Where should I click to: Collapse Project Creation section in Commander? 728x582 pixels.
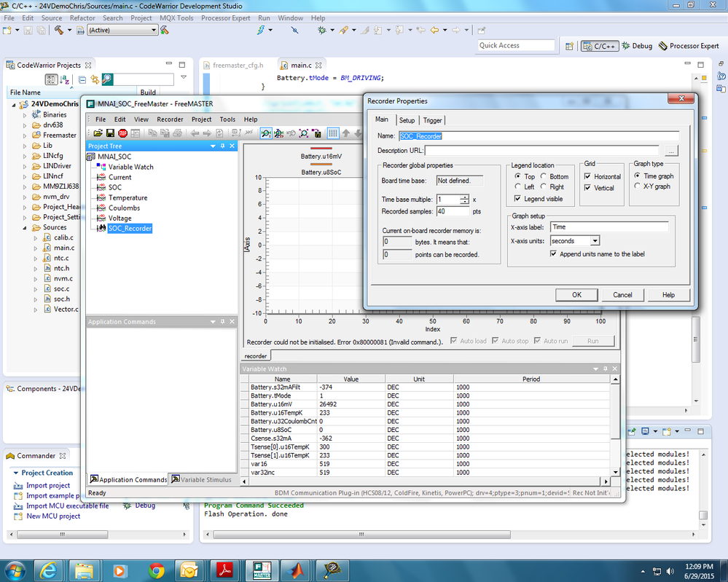click(16, 473)
